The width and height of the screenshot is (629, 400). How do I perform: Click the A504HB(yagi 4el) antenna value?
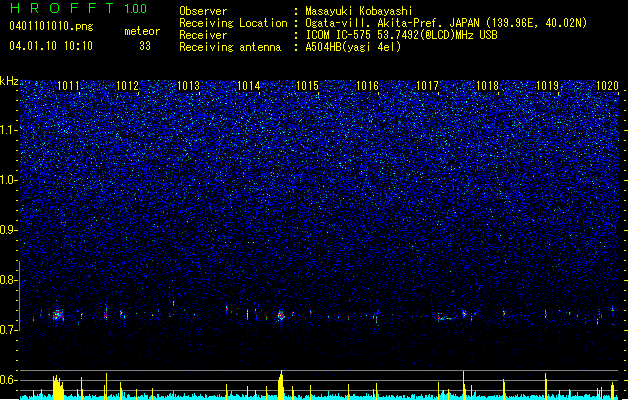click(353, 47)
